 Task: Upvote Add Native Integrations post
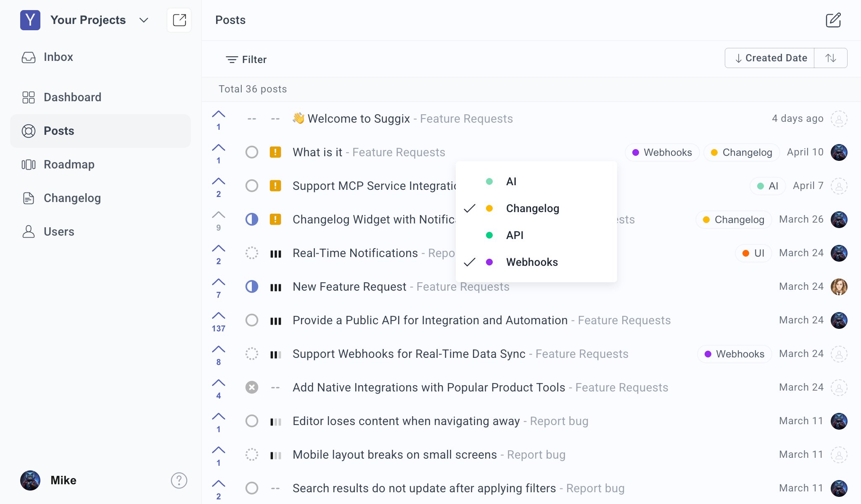[219, 388]
